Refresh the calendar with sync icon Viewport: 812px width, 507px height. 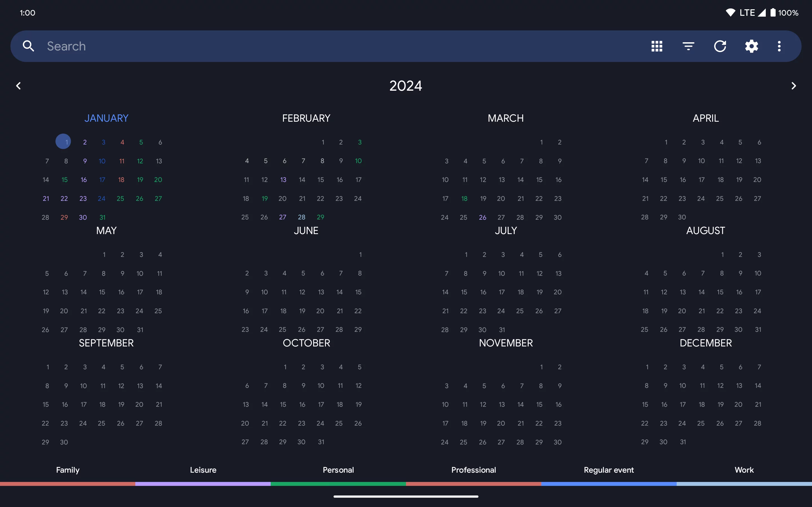(x=720, y=46)
